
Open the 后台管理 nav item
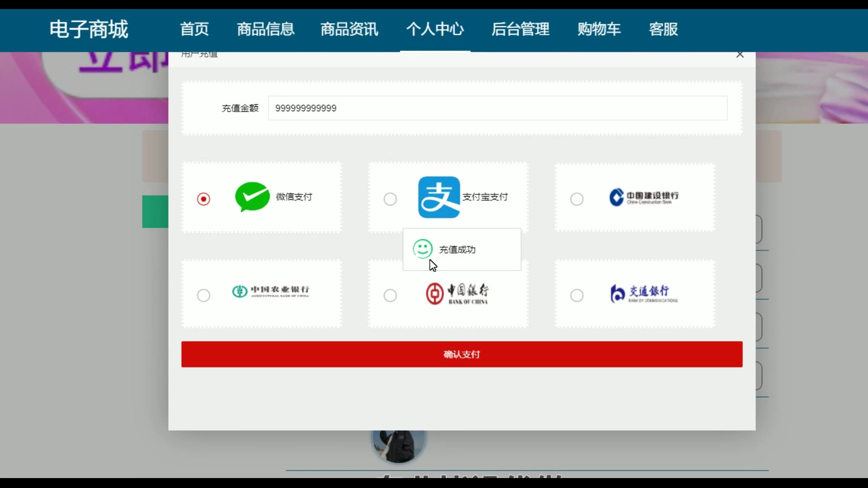(520, 29)
